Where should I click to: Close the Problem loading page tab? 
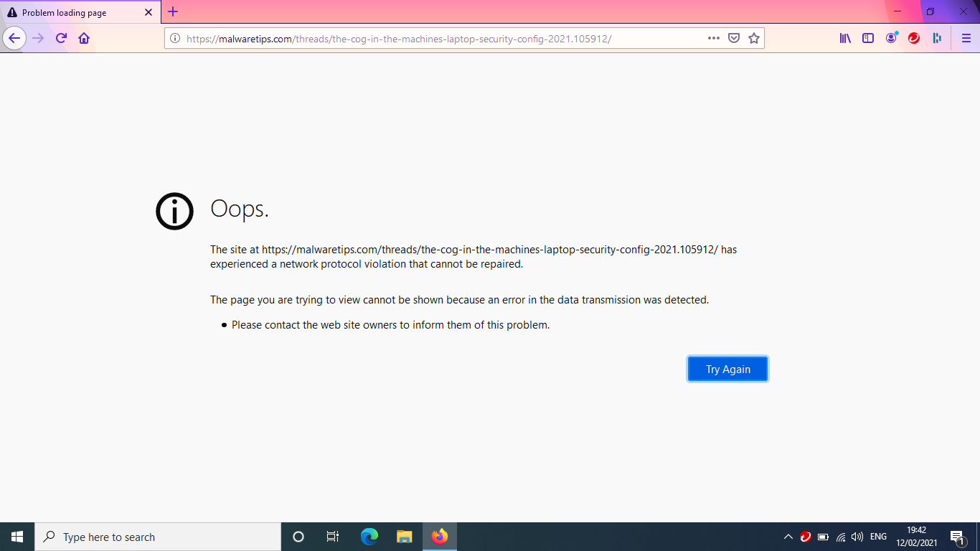click(149, 12)
